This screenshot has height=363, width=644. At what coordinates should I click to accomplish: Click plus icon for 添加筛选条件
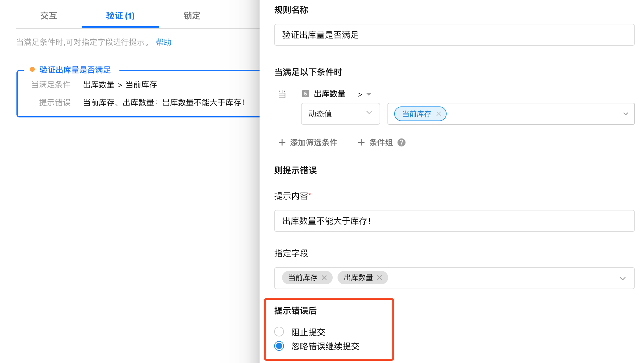point(282,142)
